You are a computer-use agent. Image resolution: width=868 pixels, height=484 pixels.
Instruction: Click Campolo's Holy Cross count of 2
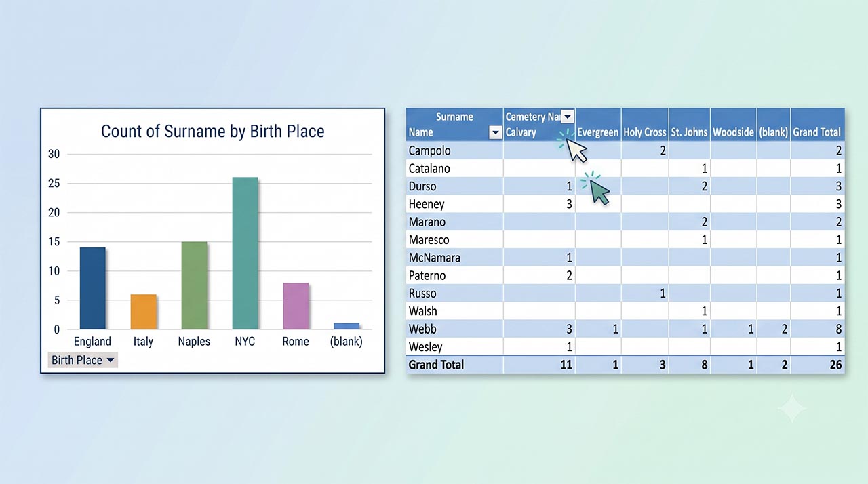tap(663, 150)
